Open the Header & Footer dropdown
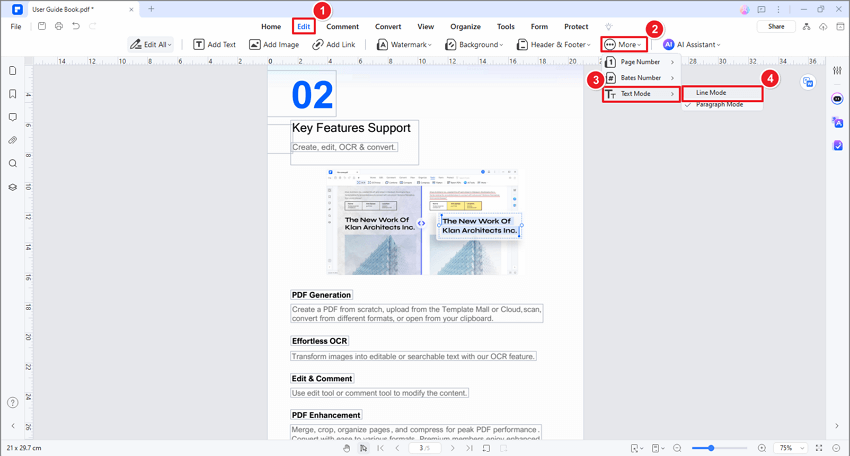 (x=553, y=44)
